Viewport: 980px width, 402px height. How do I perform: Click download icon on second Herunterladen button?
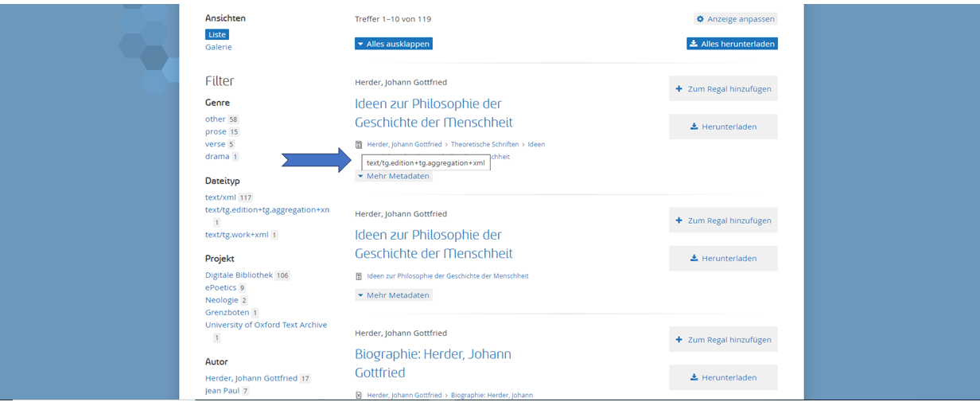tap(694, 259)
